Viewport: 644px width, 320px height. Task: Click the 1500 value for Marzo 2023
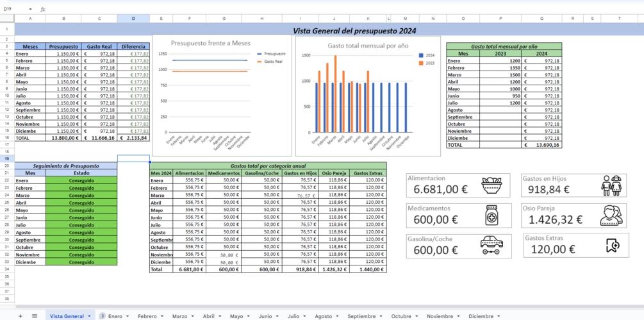(500, 75)
